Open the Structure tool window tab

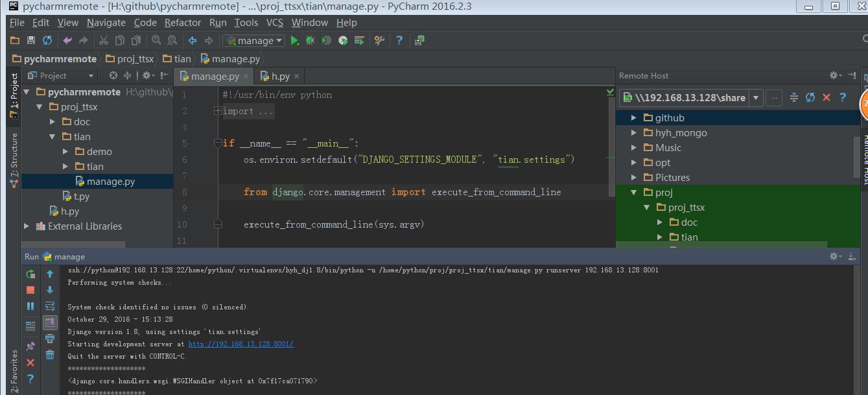point(14,161)
